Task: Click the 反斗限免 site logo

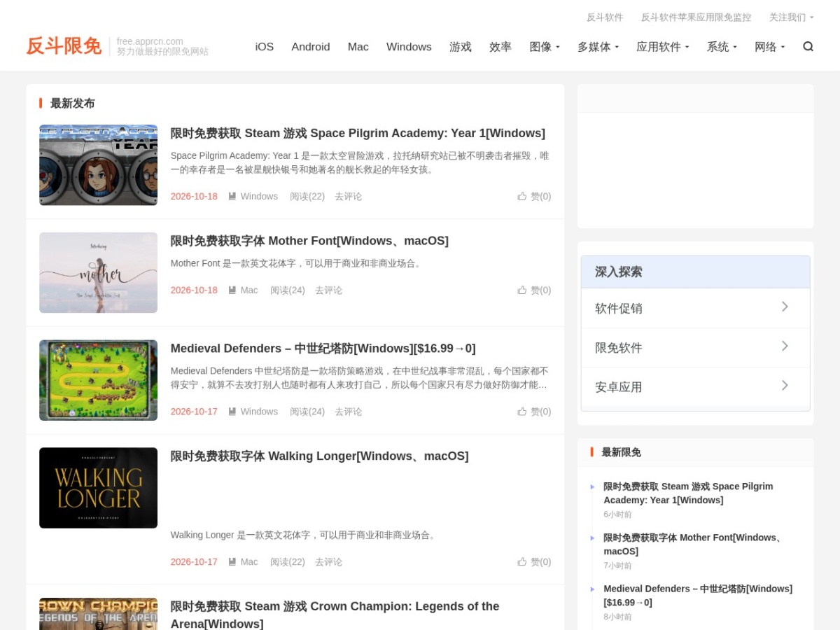Action: coord(64,46)
